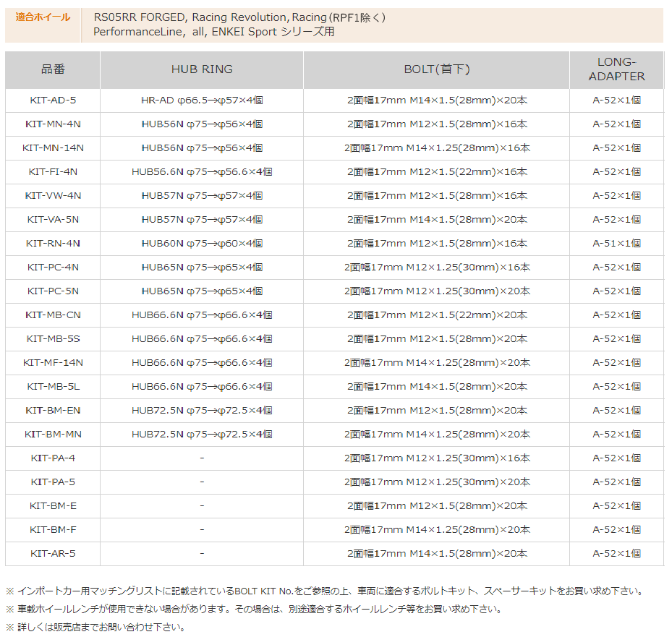Select the A-52×1個 adapter cell for KIT-AR-5
Image resolution: width=672 pixels, height=637 pixels.
(617, 554)
